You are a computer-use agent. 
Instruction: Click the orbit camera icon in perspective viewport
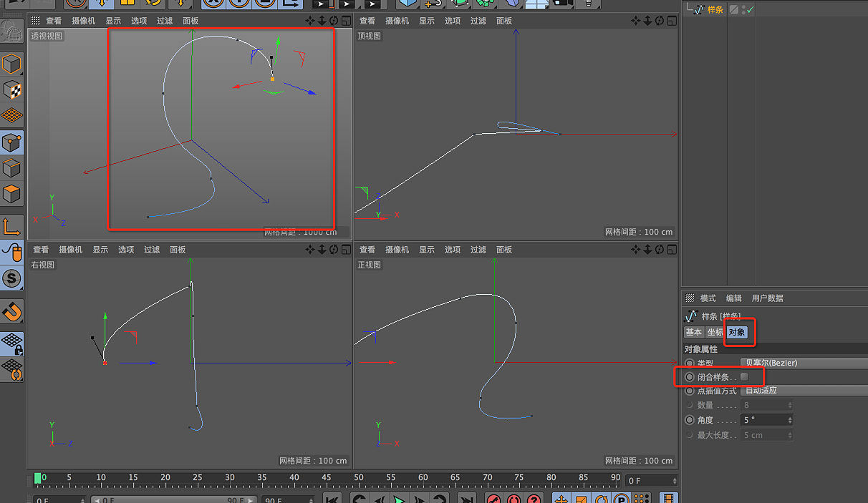334,21
